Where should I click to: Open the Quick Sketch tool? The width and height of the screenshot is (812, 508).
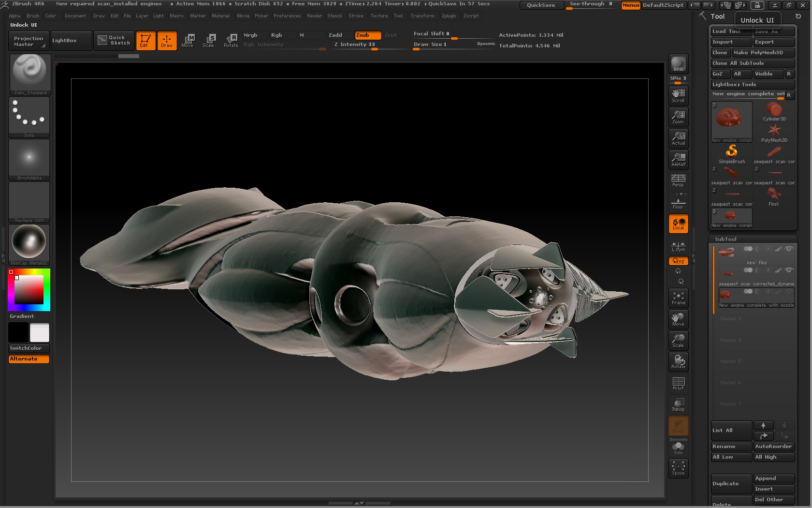click(114, 41)
